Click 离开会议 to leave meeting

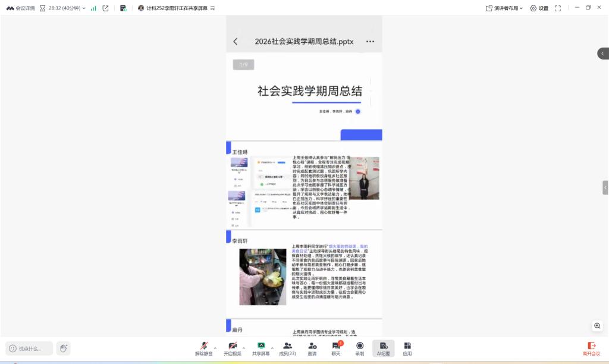click(591, 348)
